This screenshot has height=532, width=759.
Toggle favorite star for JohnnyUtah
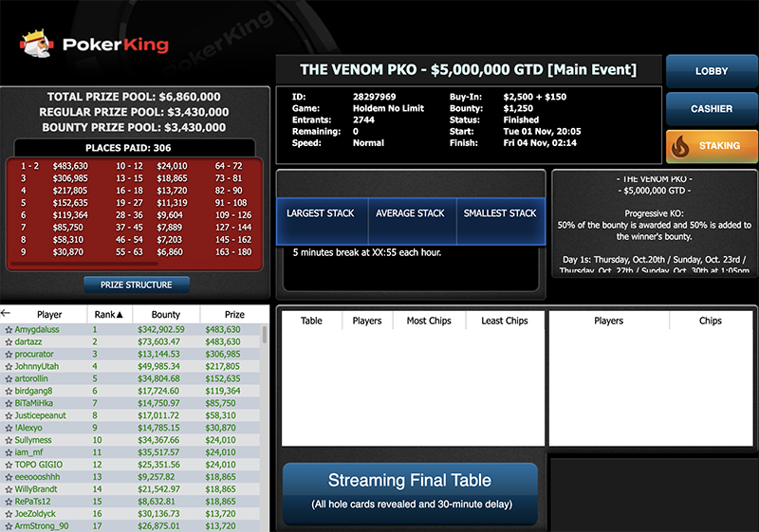point(9,366)
